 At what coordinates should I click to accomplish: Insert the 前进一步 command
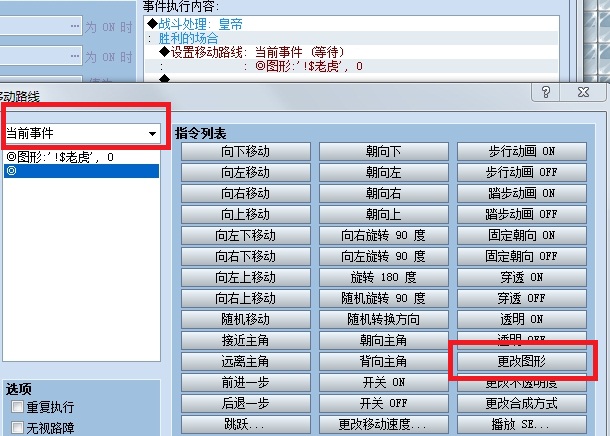245,382
